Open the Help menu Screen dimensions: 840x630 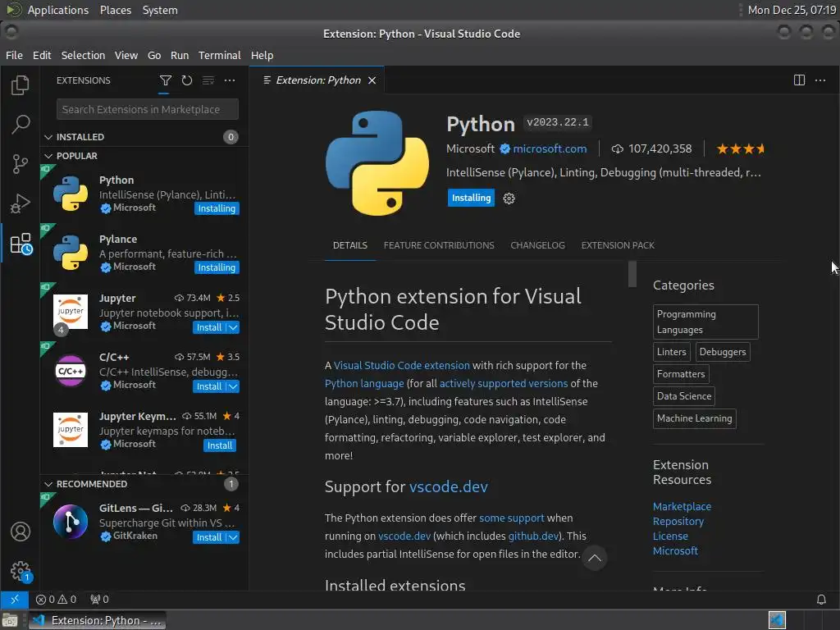tap(262, 55)
